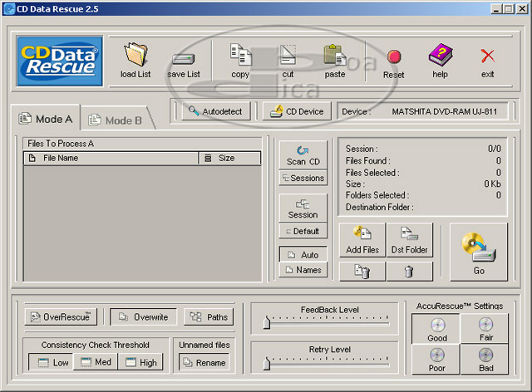Click the cut icon in toolbar
The image size is (532, 392).
288,56
